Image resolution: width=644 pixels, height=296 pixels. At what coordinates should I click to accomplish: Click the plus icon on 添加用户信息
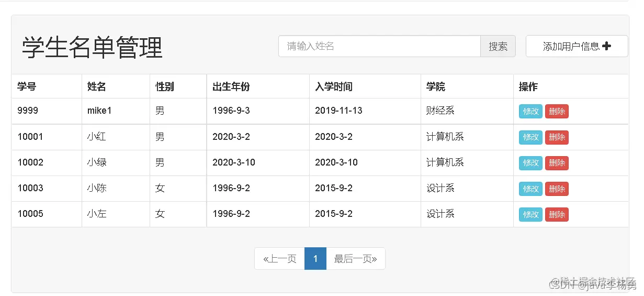[x=607, y=46]
